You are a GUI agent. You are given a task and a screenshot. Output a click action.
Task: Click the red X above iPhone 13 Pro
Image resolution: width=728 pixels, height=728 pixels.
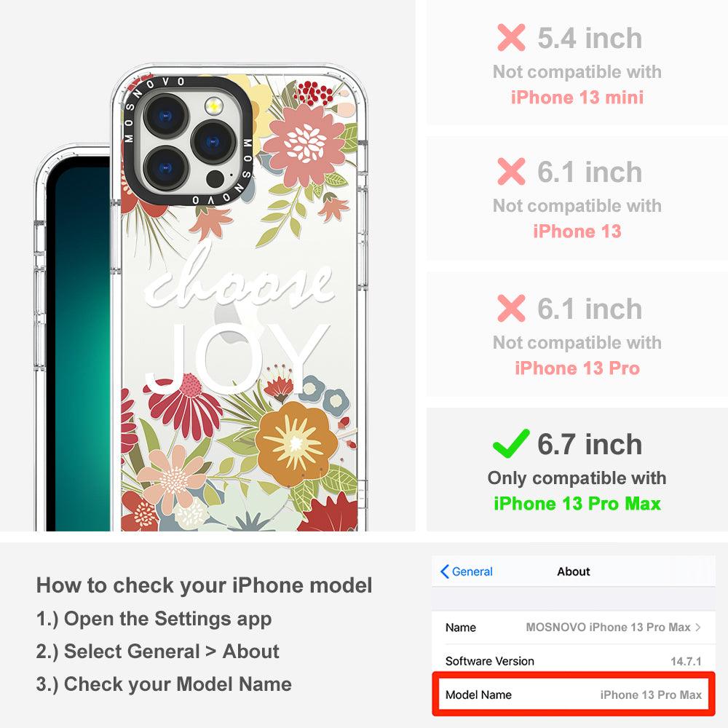tap(511, 308)
